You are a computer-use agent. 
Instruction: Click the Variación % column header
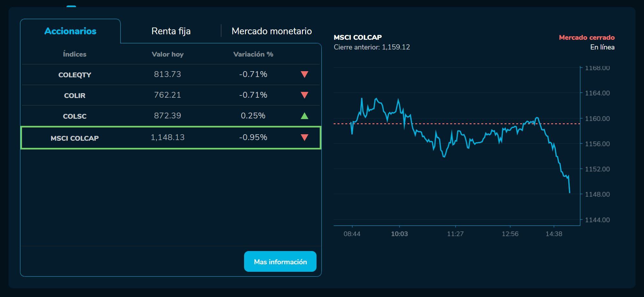tap(253, 54)
